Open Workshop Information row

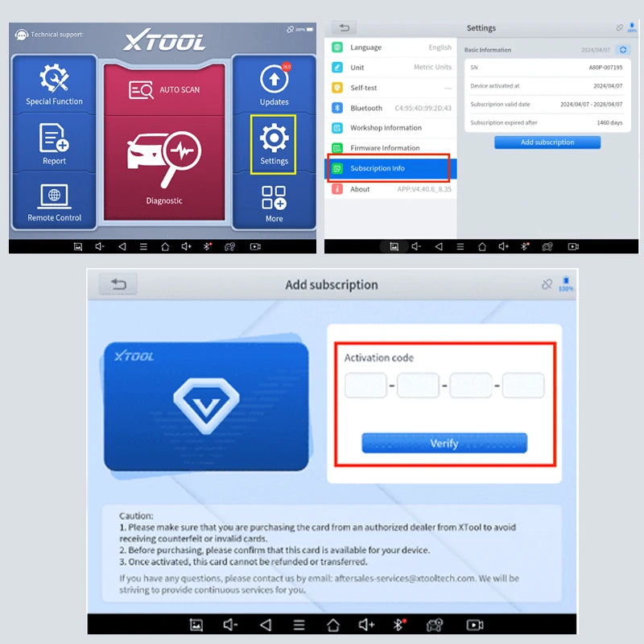point(390,128)
